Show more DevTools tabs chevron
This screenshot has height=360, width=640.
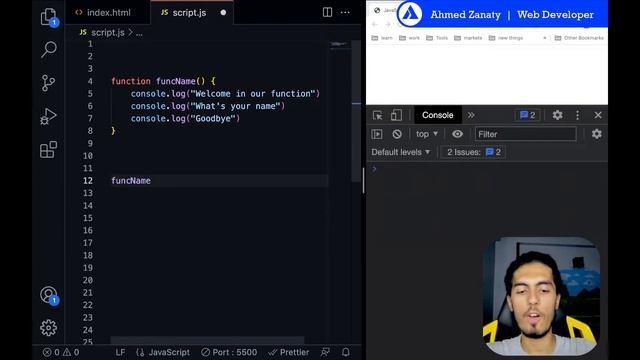coord(471,115)
